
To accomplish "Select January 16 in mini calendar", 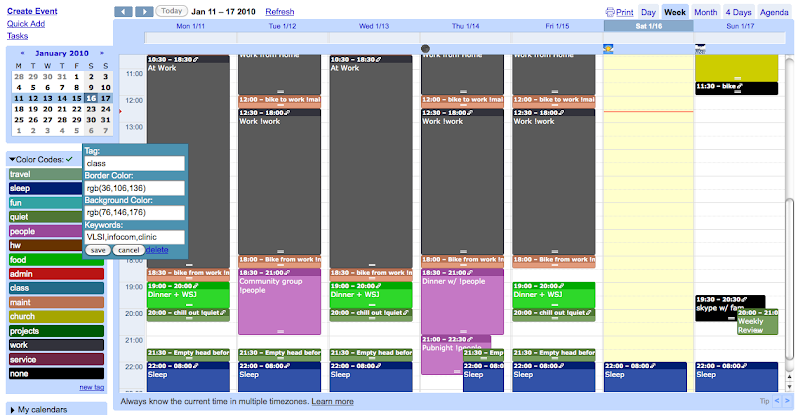I will (x=91, y=98).
